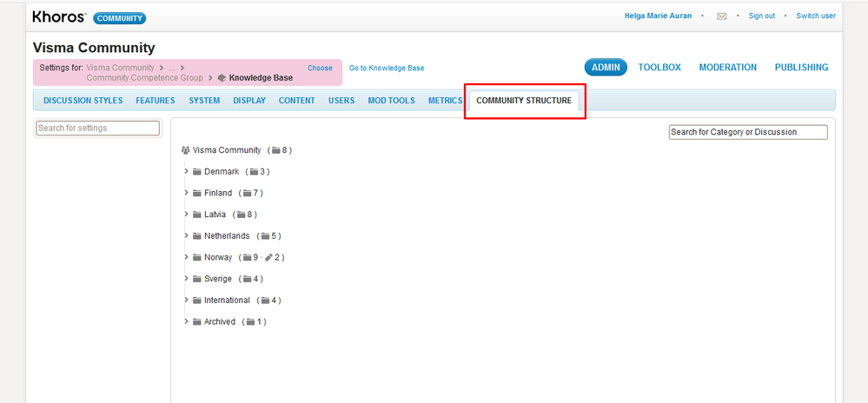Click the pencil icon in Norway row
Screen dimensions: 868x403
268,257
